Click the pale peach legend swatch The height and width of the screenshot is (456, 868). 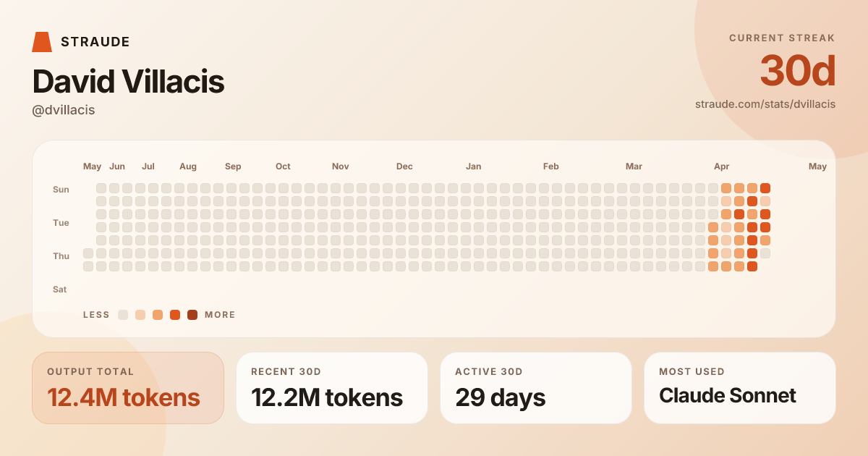pos(140,315)
